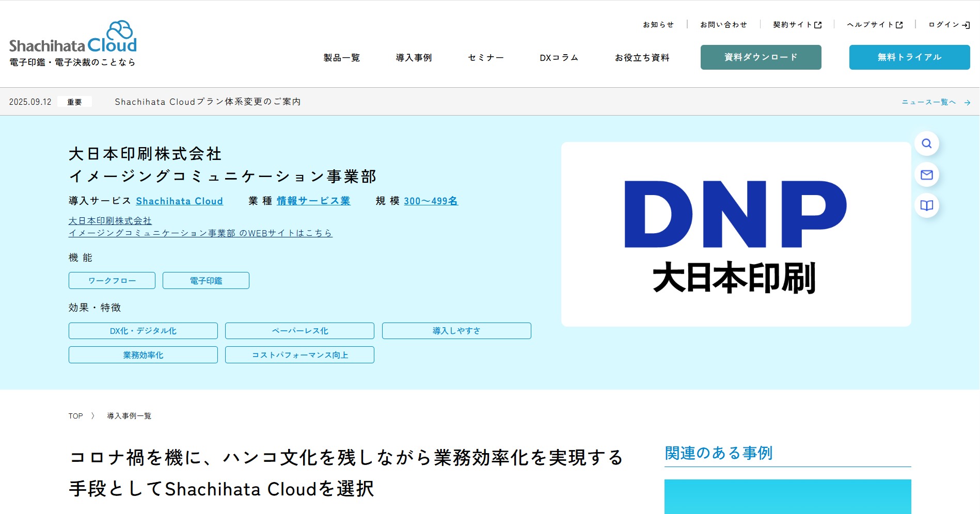Open the floating mail contact icon
The width and height of the screenshot is (980, 514).
click(x=926, y=174)
